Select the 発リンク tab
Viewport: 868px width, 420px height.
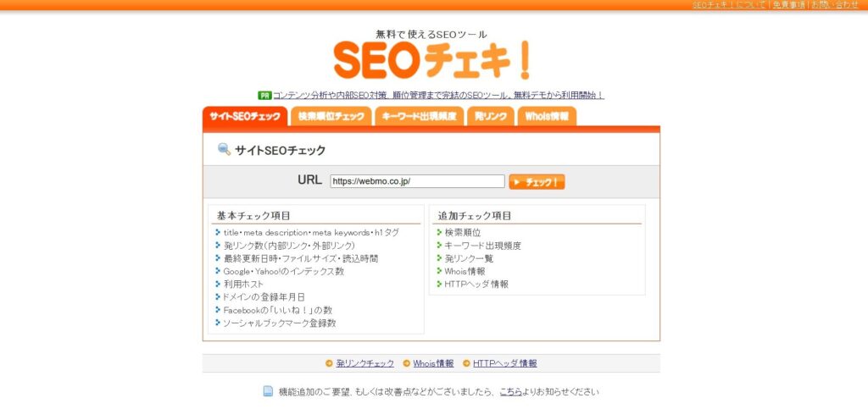(x=490, y=116)
